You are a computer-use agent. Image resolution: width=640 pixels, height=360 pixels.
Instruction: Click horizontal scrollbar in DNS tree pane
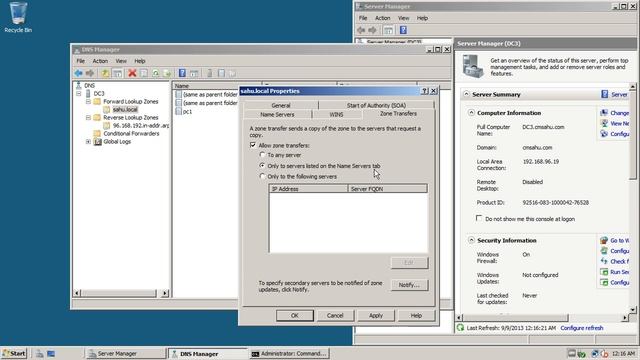[x=119, y=293]
